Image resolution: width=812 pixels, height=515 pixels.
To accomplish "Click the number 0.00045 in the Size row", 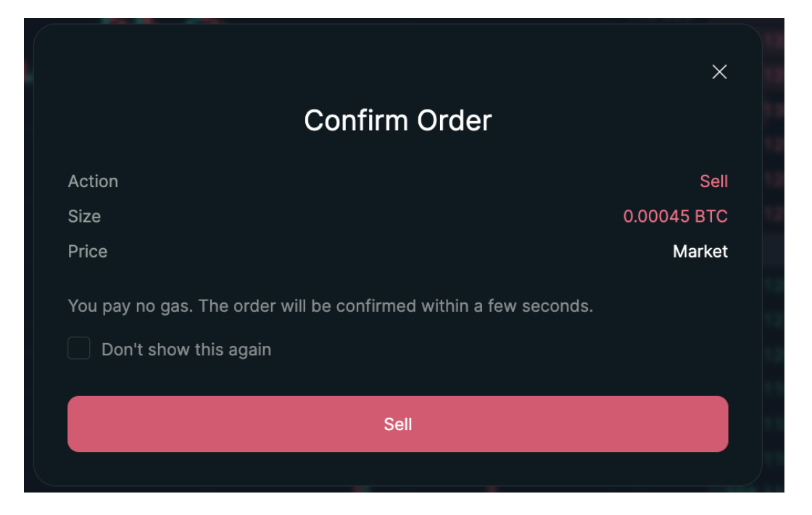I will (656, 216).
